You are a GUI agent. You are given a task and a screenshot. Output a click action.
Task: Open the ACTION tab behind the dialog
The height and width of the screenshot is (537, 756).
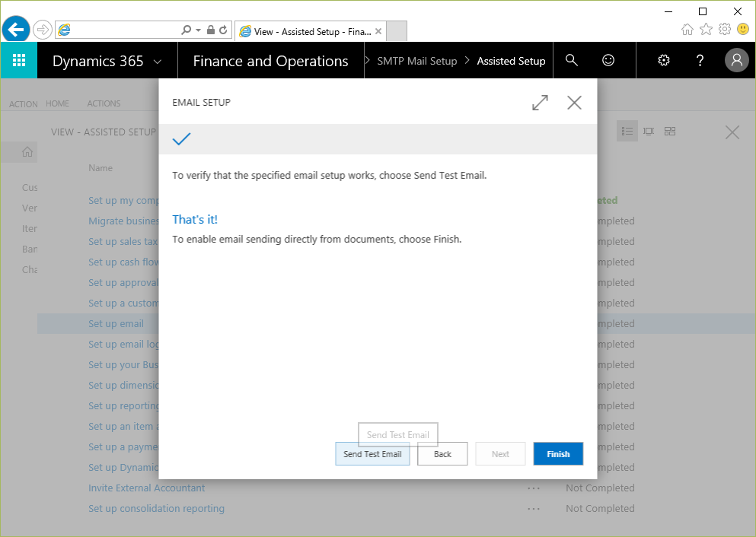tap(23, 104)
